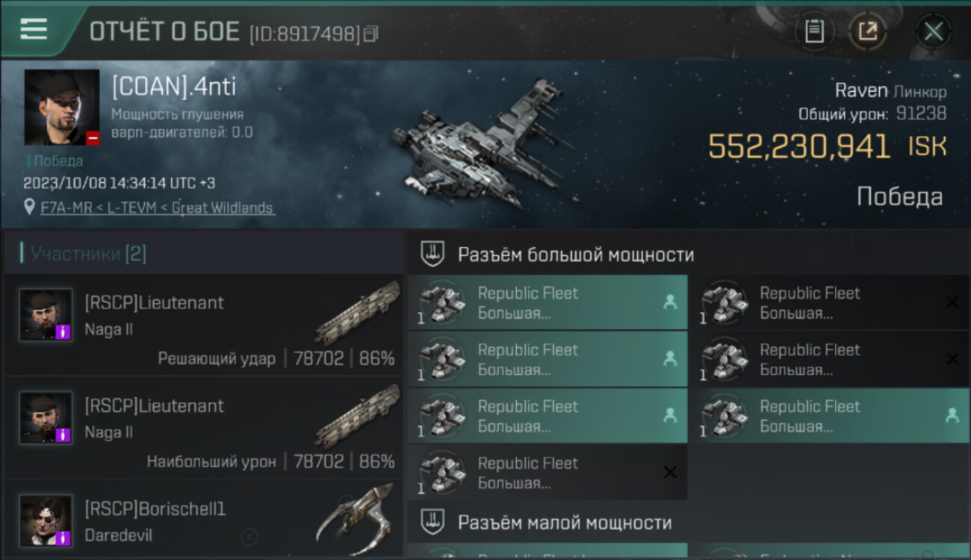Open the F7A-MR location link
The height and width of the screenshot is (560, 971).
pos(158,208)
